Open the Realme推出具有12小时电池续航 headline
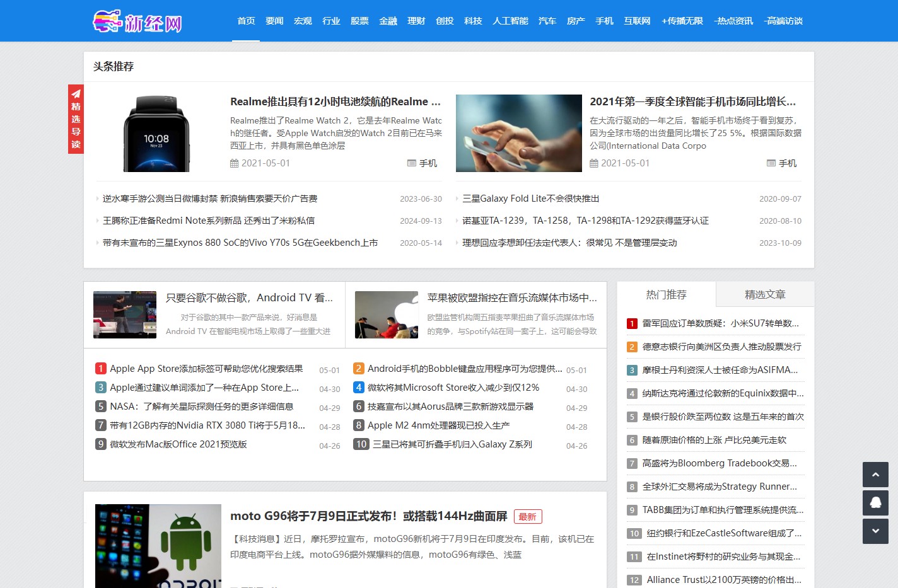Image resolution: width=898 pixels, height=588 pixels. 335,101
